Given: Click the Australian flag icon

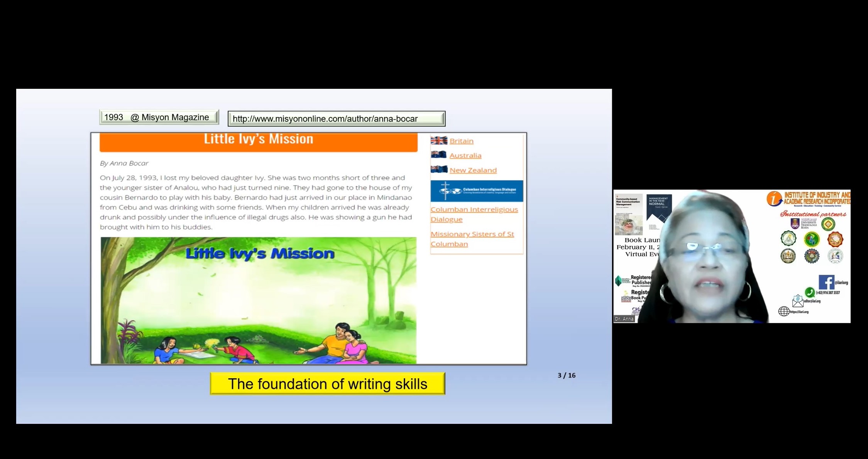Looking at the screenshot, I should [439, 155].
